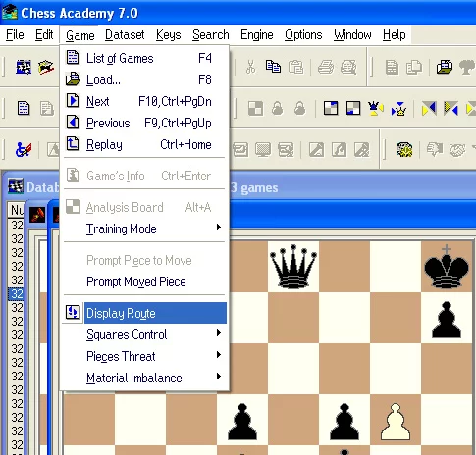
Task: Expand the Squares Control submenu
Action: coord(144,334)
